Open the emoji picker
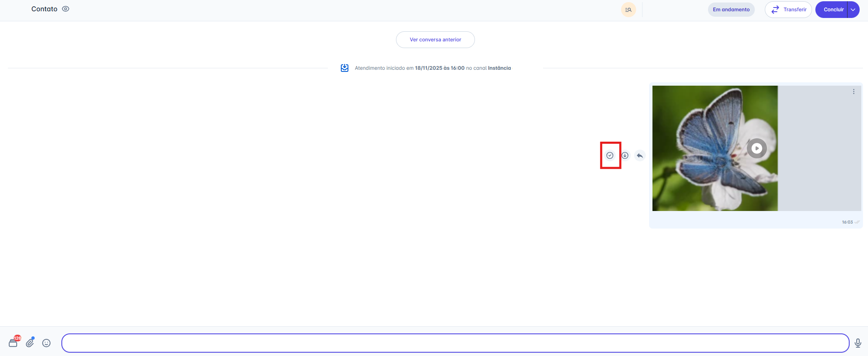 (46, 343)
